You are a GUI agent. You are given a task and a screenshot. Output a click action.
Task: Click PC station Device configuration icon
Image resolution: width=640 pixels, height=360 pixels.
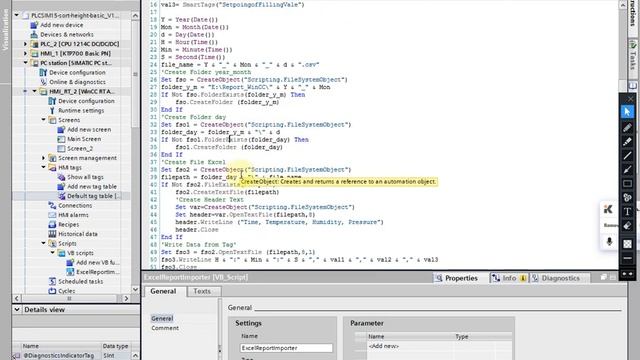coord(43,72)
